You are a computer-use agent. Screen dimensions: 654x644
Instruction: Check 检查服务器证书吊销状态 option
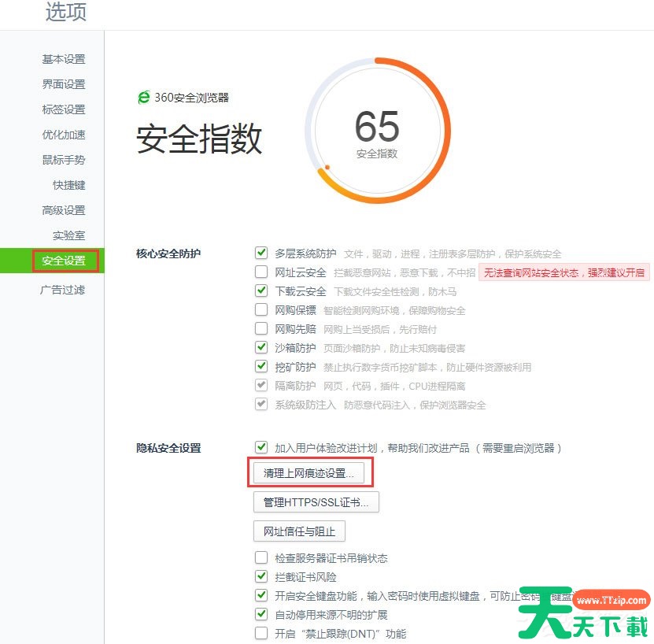pyautogui.click(x=261, y=558)
